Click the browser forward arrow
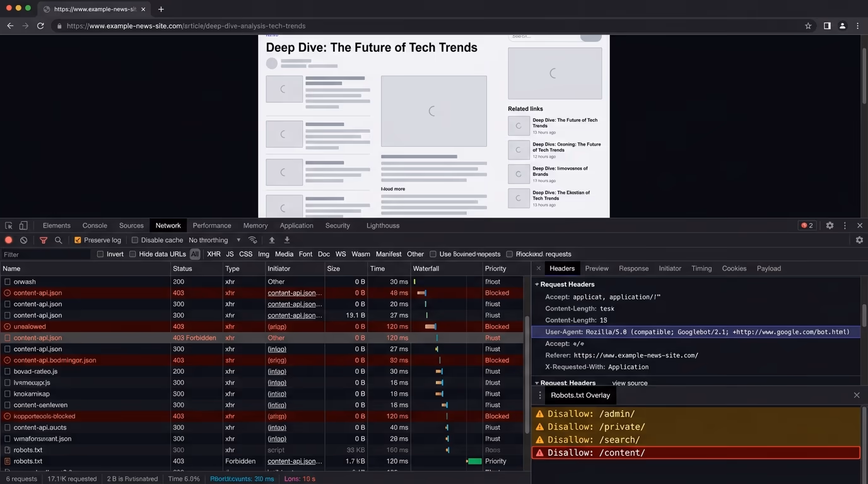This screenshot has height=484, width=868. pos(25,26)
